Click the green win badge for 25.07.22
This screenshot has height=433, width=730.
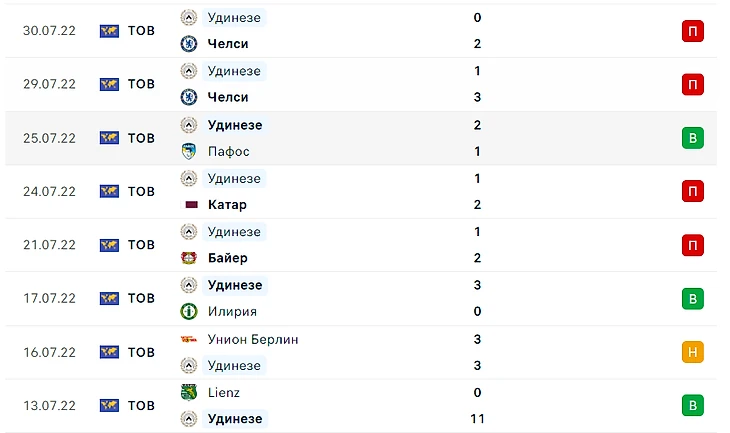(692, 138)
